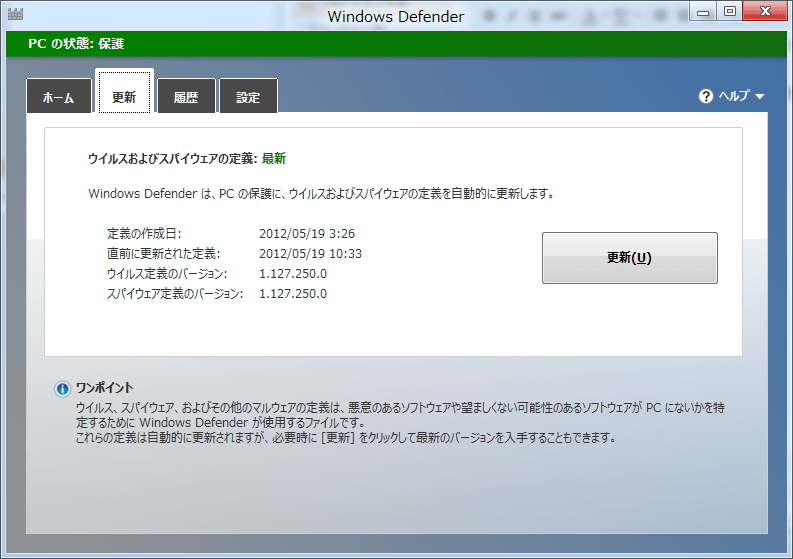
Task: Switch to the ホーム tab
Action: point(59,96)
